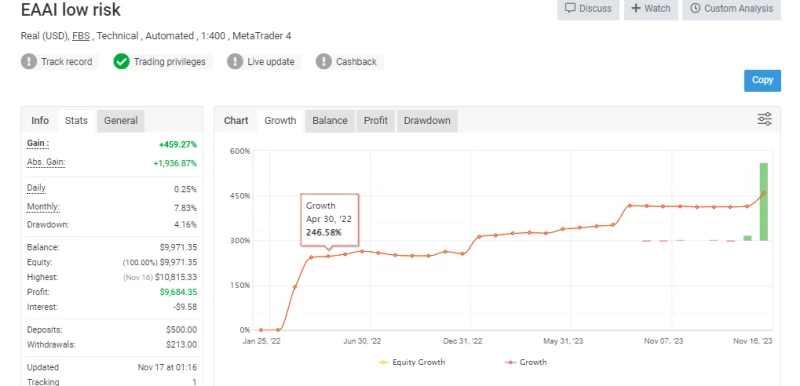Image resolution: width=800 pixels, height=386 pixels.
Task: Click the Apr 30 '22 growth data point
Action: tap(328, 256)
